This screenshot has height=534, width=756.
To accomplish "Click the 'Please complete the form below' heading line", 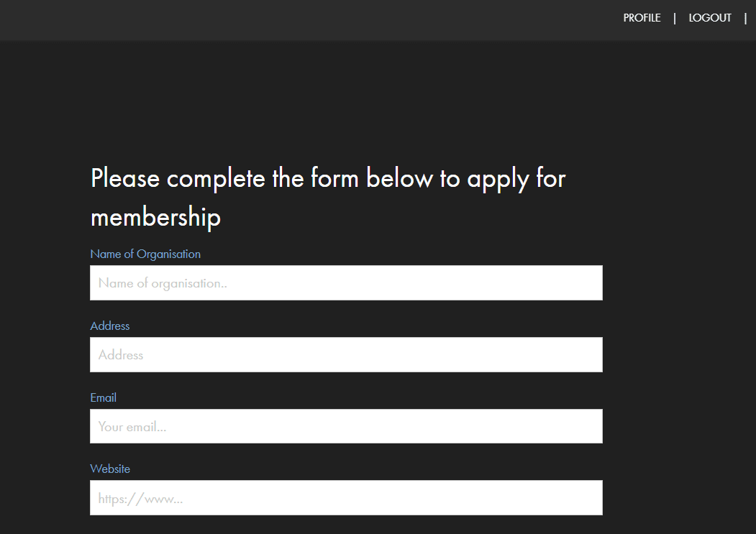I will click(328, 178).
